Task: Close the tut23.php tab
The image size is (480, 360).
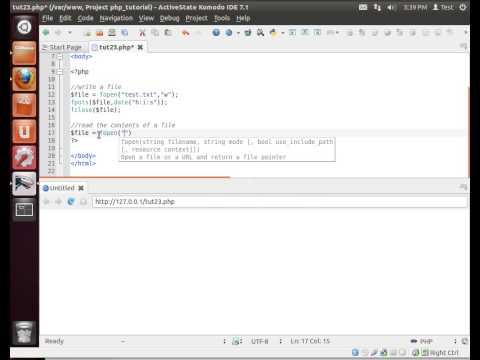Action: click(140, 47)
